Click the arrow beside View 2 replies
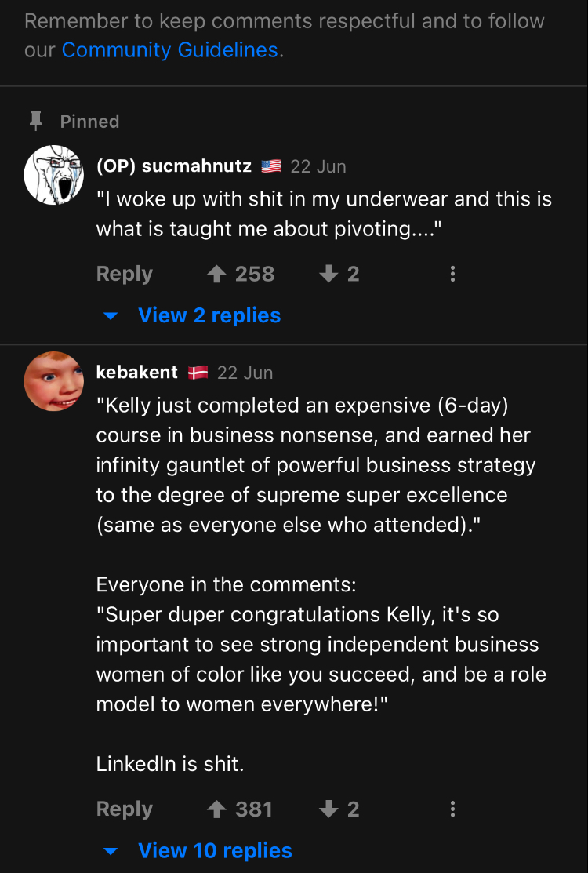This screenshot has width=588, height=873. coord(111,316)
